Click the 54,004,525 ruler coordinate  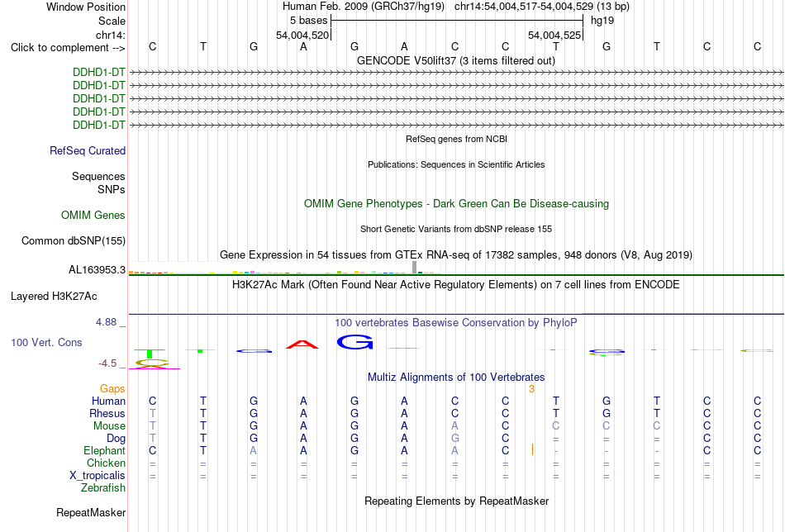(554, 35)
